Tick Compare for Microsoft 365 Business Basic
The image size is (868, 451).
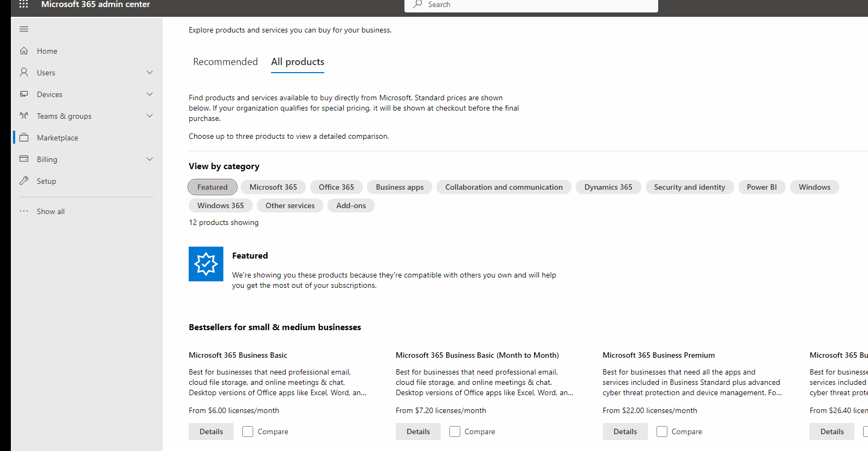248,431
